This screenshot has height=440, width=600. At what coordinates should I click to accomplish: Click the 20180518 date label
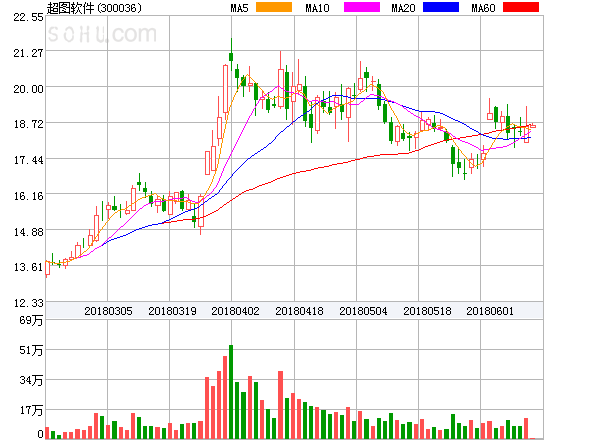point(427,311)
